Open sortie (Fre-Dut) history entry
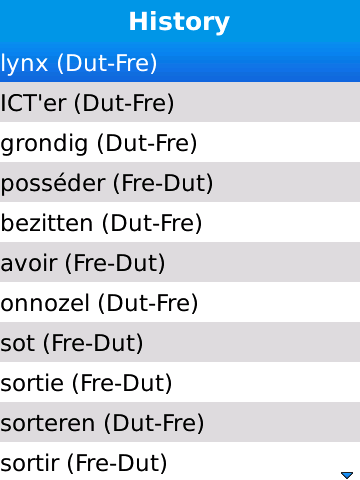 tap(180, 382)
